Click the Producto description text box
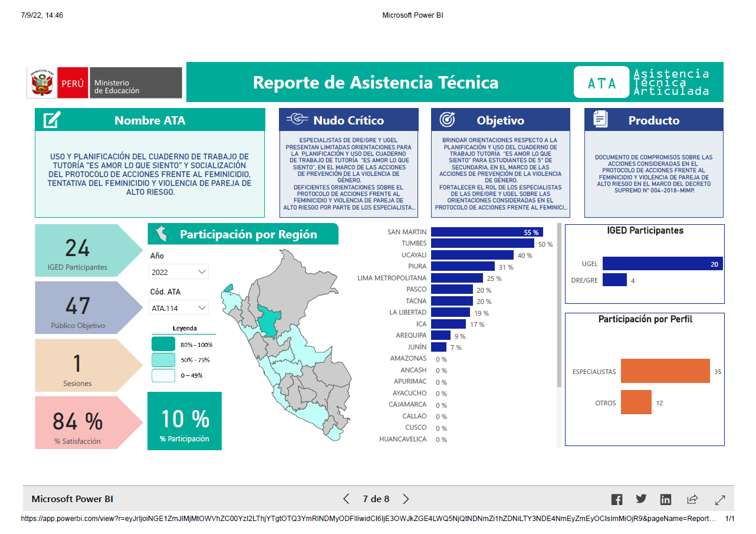756x534 pixels. 653,174
